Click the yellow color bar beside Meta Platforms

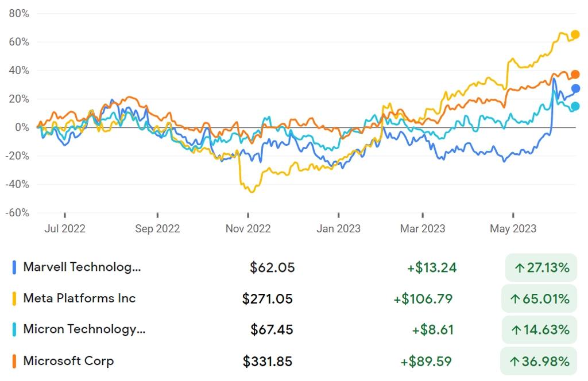point(14,298)
